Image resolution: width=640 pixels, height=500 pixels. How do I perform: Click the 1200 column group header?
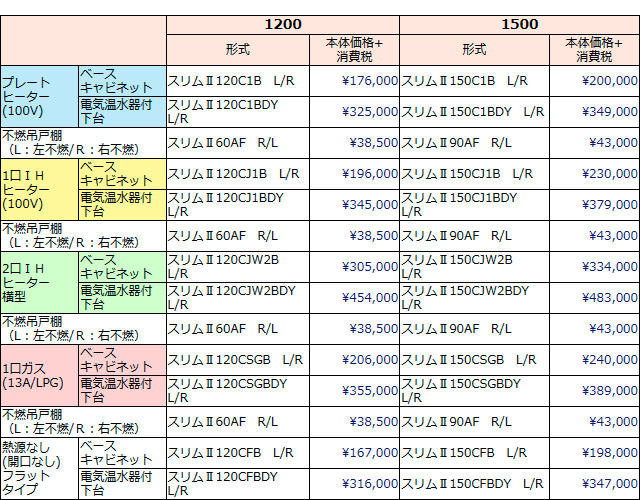[283, 24]
